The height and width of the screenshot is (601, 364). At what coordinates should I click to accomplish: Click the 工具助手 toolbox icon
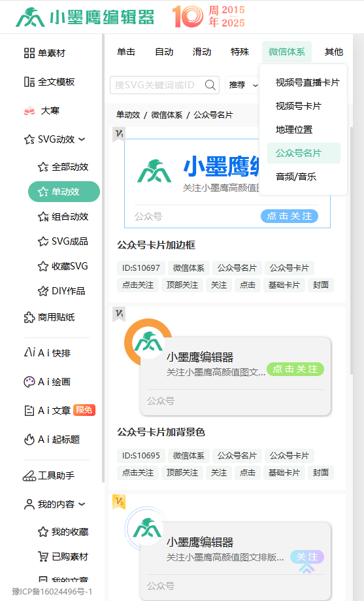(29, 475)
